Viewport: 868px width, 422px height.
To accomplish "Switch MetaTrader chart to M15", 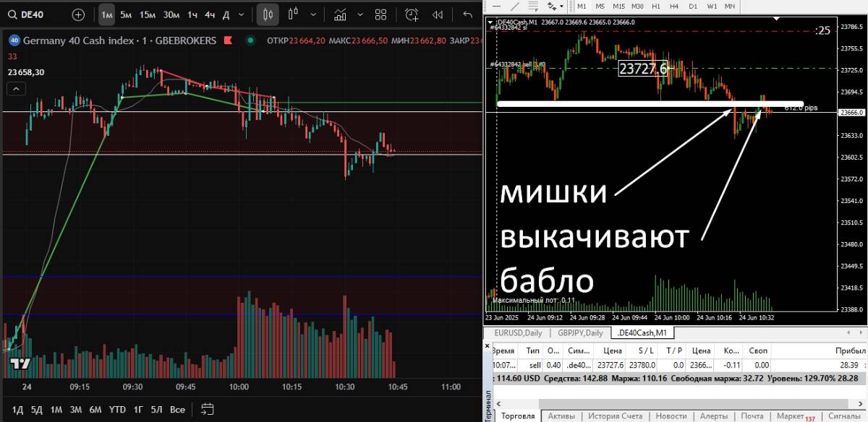I will click(619, 6).
